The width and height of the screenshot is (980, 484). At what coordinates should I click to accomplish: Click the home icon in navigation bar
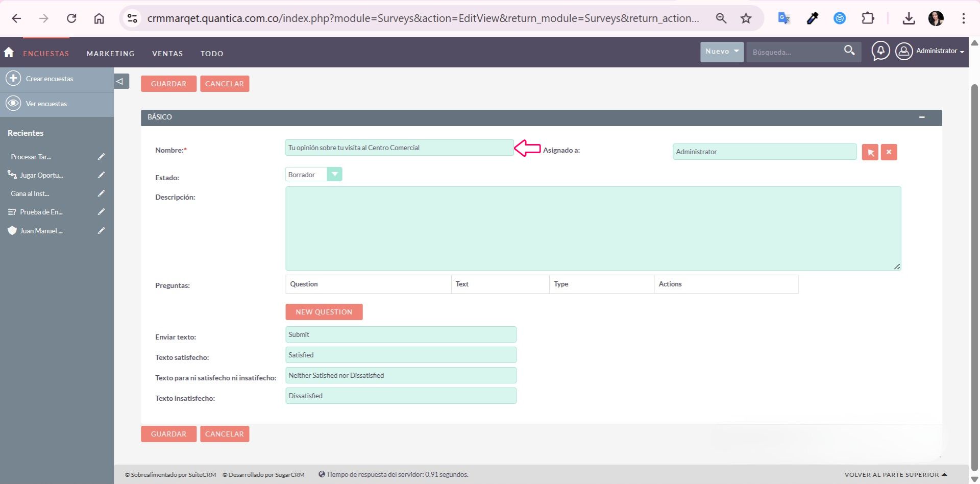pyautogui.click(x=9, y=53)
